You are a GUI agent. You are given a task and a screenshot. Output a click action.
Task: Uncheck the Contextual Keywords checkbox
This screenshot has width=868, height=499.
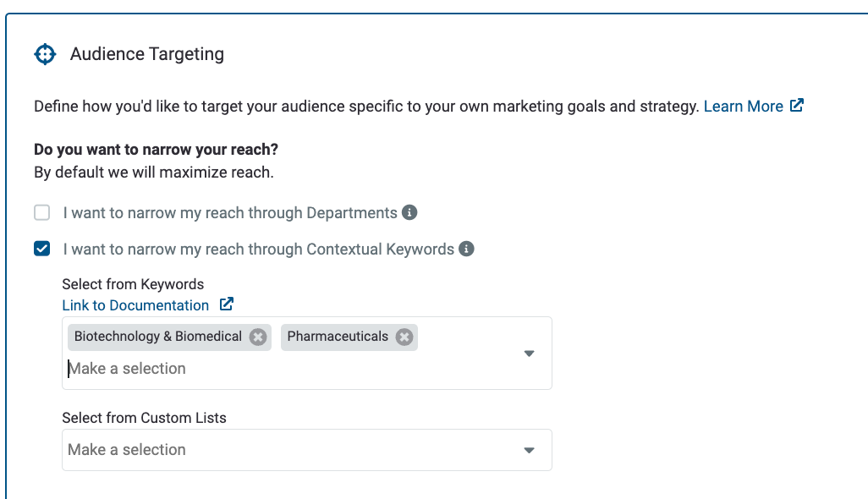coord(42,249)
